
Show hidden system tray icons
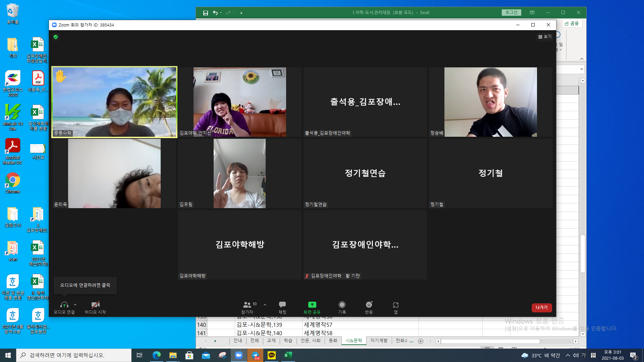(x=568, y=355)
